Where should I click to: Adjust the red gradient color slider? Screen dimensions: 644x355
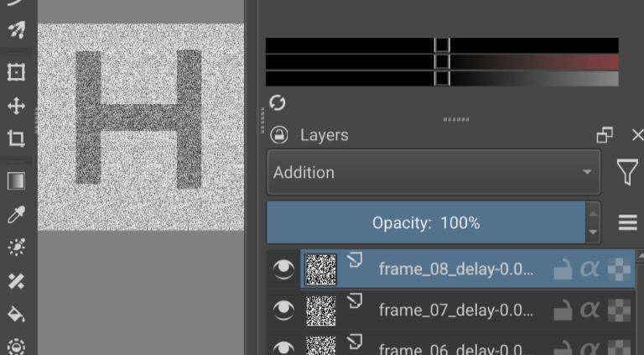click(442, 62)
